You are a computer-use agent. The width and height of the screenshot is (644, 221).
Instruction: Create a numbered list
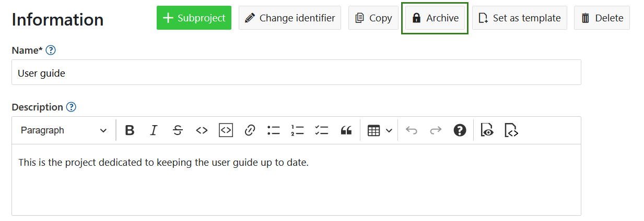tap(298, 130)
